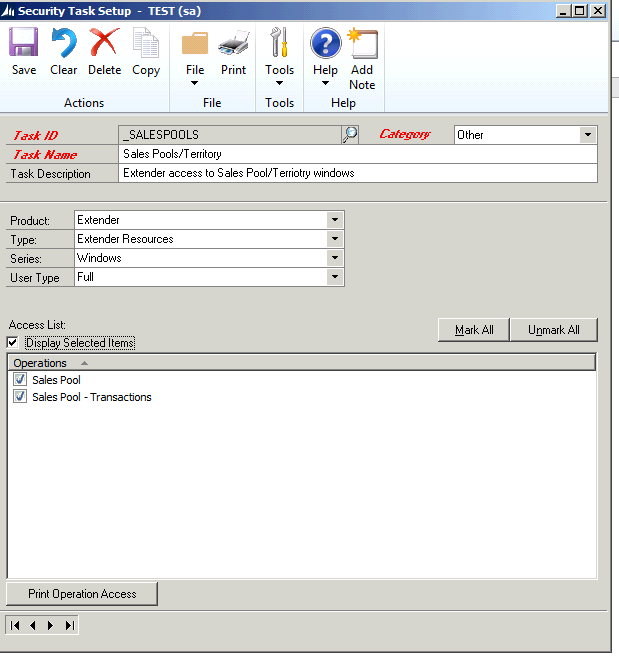Screen dimensions: 619x660
Task: Save the security task
Action: 24,52
